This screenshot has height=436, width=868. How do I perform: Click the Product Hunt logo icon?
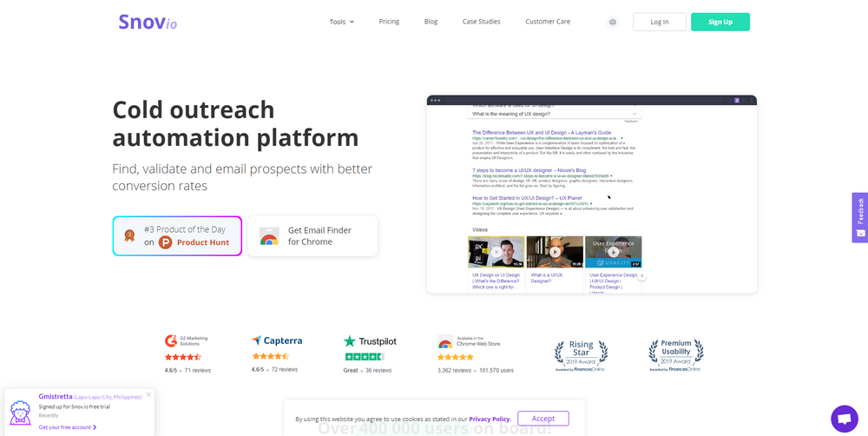point(166,242)
